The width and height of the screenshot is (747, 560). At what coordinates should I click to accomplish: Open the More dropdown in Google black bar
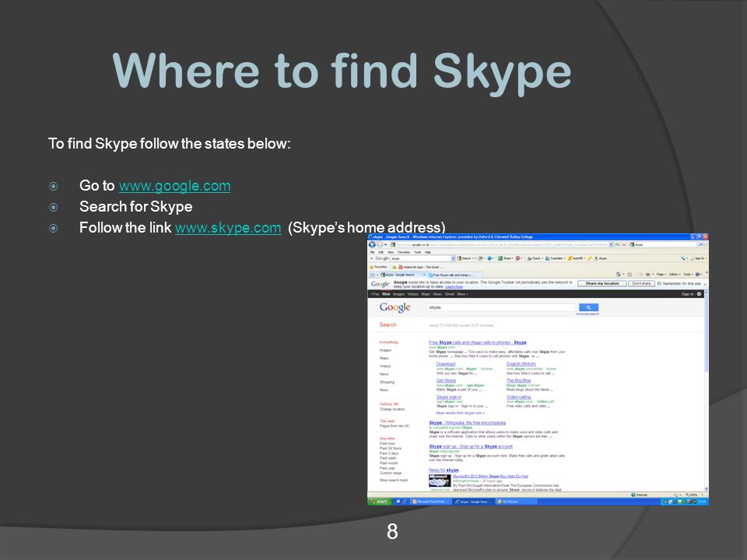coord(462,294)
